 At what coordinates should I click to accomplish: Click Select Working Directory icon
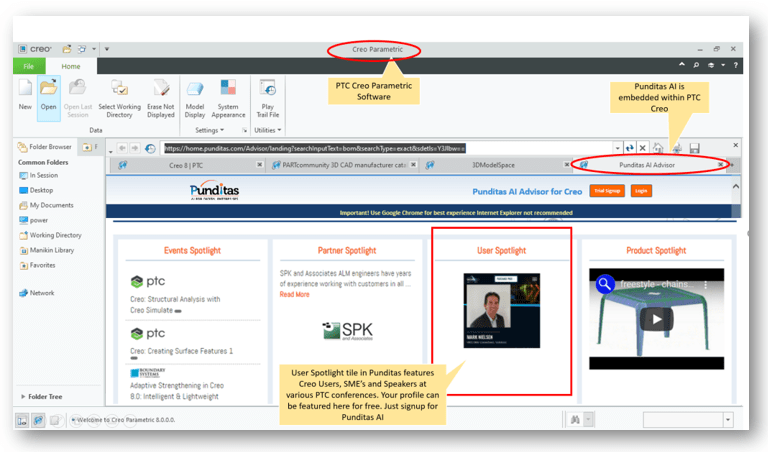click(x=119, y=93)
